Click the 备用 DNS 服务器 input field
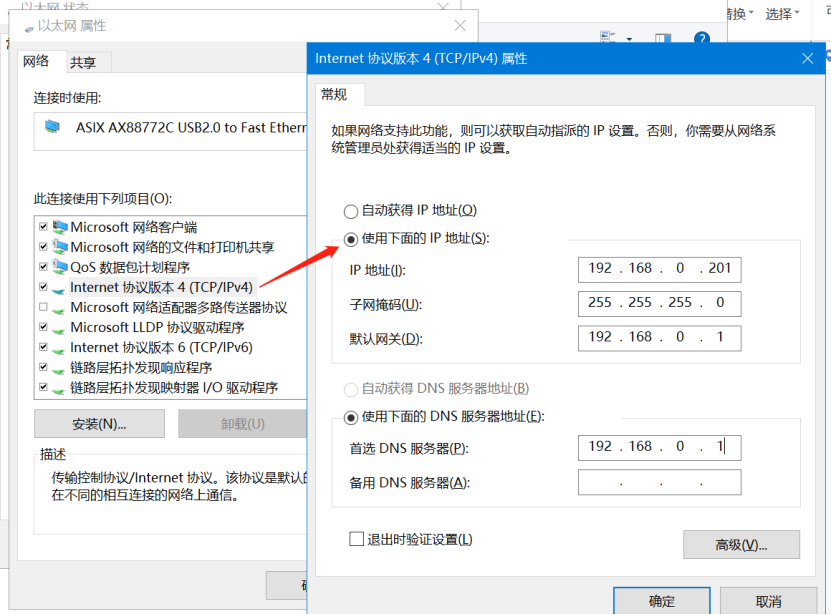The width and height of the screenshot is (831, 615). pyautogui.click(x=659, y=483)
